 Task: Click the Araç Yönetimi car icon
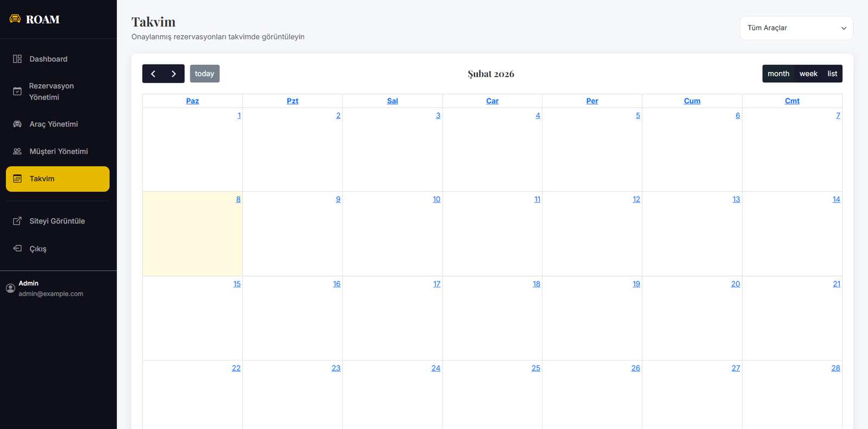point(17,124)
